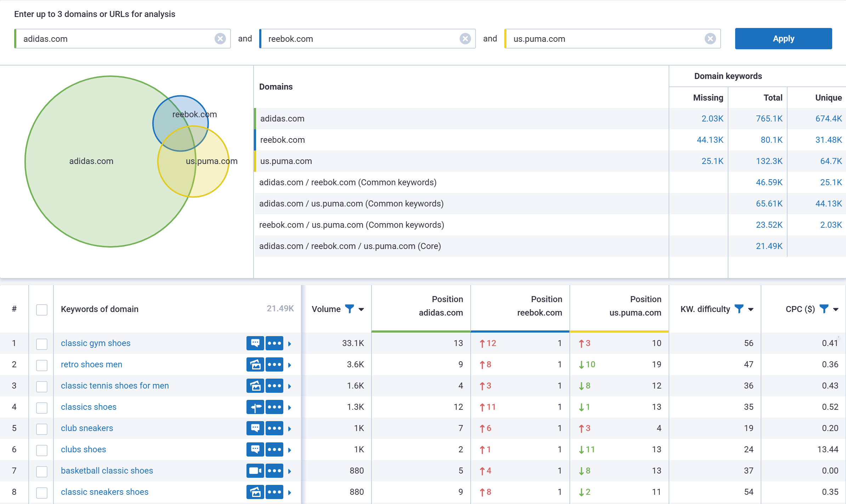The image size is (846, 504).
Task: Click images icon for retro shoes men
Action: [255, 364]
